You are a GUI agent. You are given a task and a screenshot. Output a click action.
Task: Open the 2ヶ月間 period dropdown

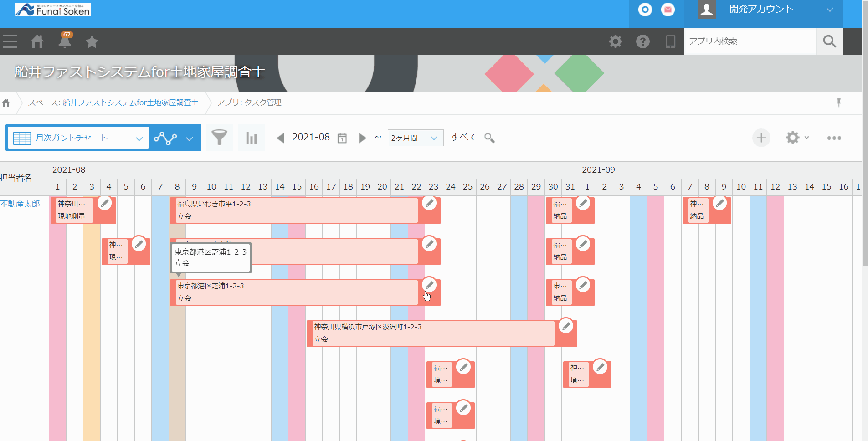click(x=415, y=138)
